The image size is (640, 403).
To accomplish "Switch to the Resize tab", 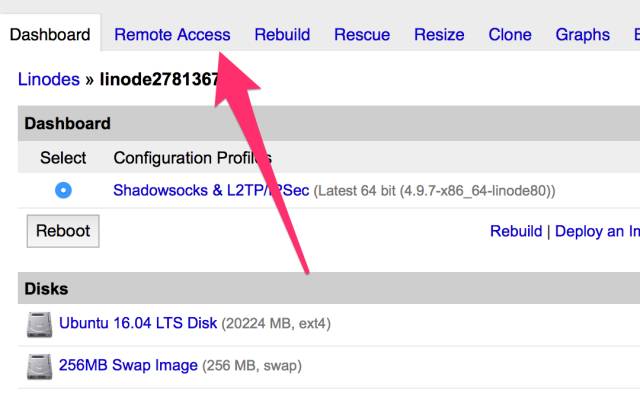I will [439, 35].
